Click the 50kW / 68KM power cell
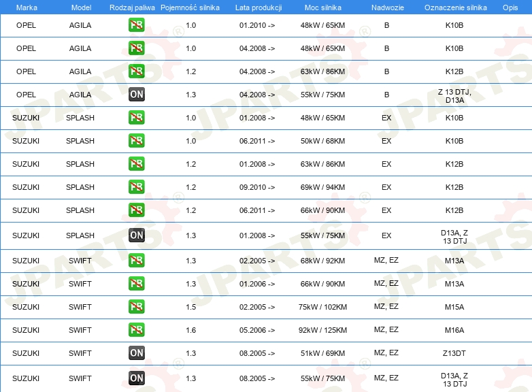This screenshot has width=532, height=392. [x=322, y=141]
